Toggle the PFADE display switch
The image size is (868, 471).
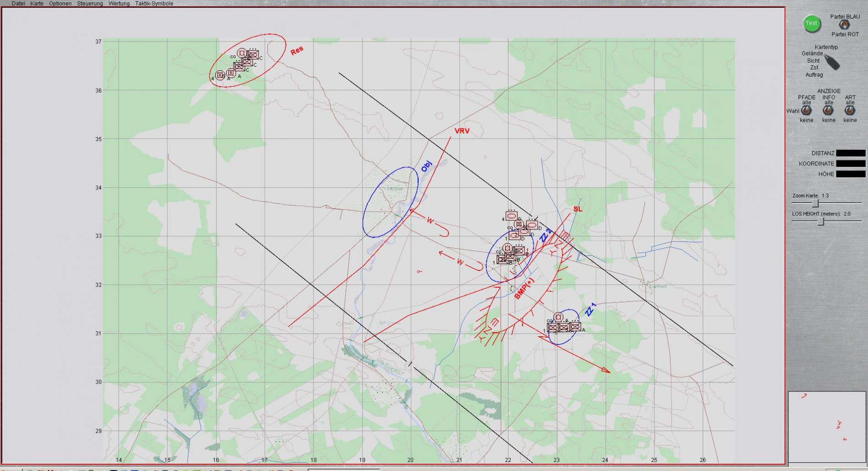[x=806, y=111]
